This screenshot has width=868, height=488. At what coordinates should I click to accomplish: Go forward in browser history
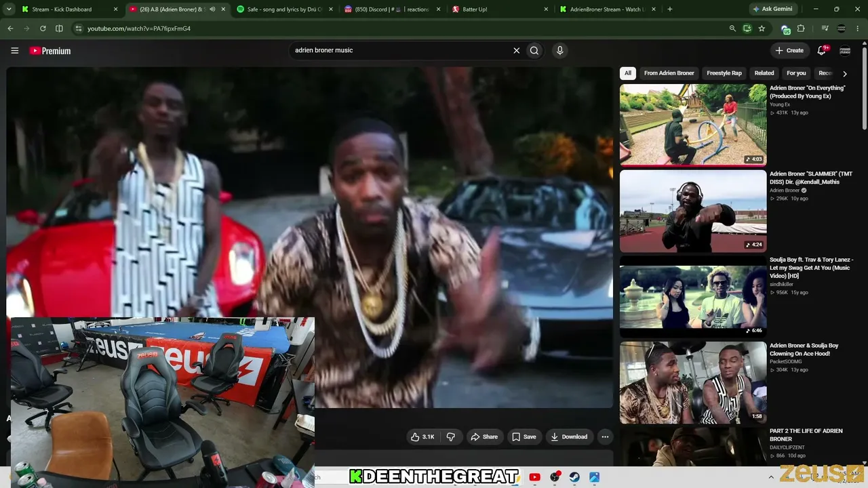click(26, 28)
